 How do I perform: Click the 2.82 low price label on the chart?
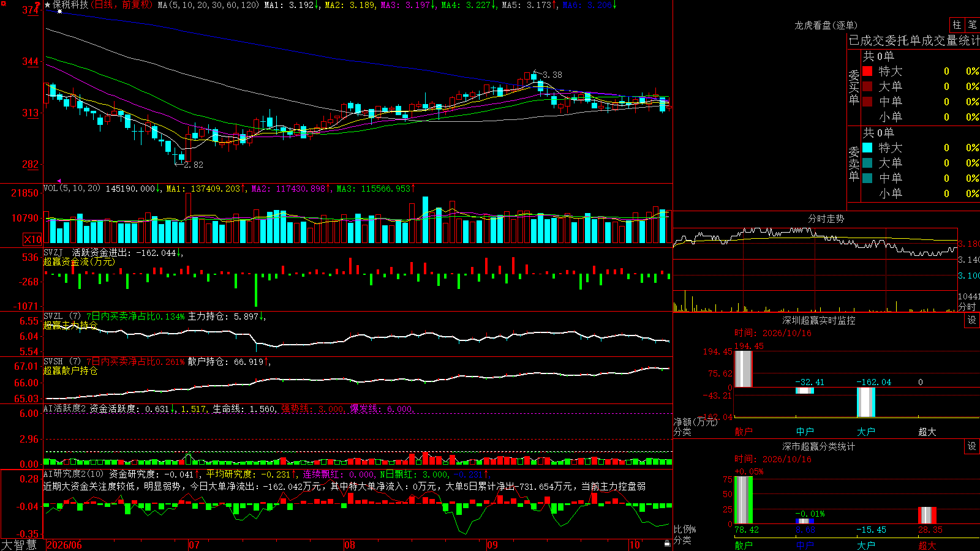(194, 165)
